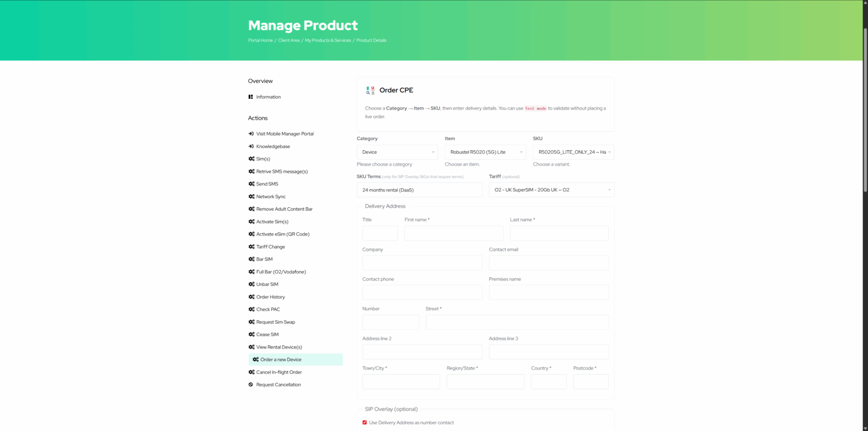Screen dimensions: 868x431
Task: Click the gear icon beside Check PAC
Action: (x=251, y=309)
